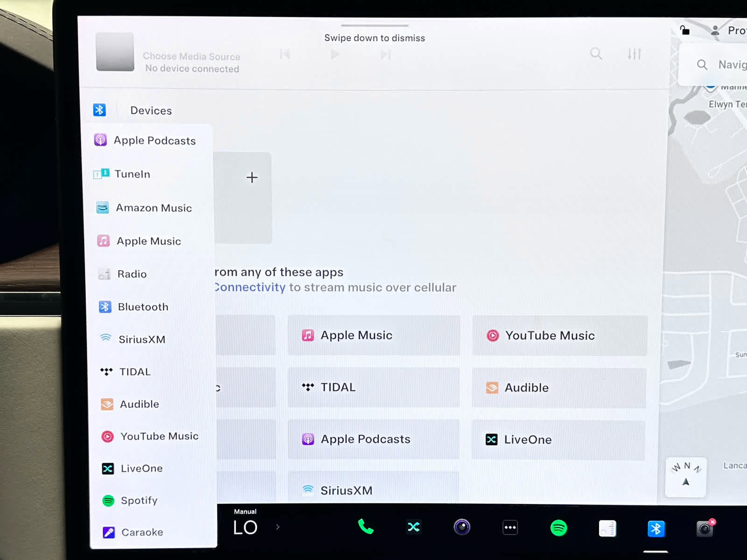Click the media search magnifier icon

(x=596, y=54)
